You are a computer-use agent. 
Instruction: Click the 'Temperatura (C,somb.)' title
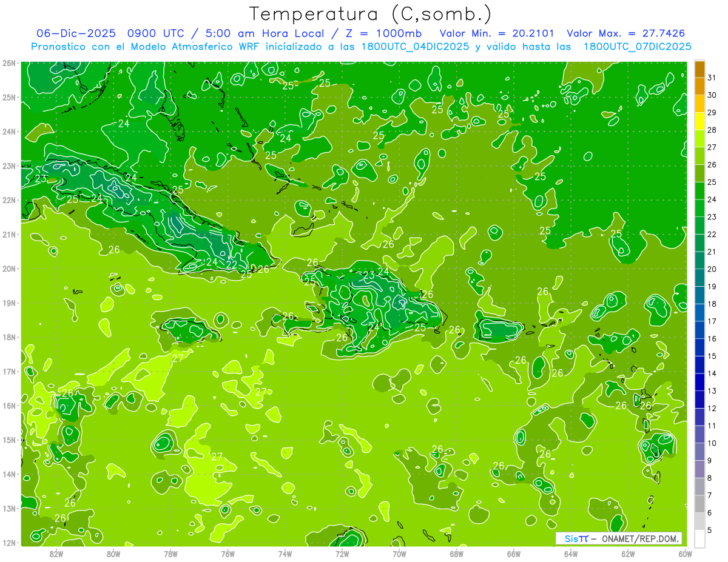point(371,14)
